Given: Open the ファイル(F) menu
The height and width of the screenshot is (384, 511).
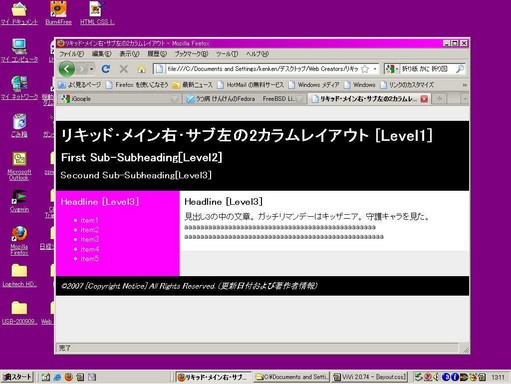Looking at the screenshot, I should pyautogui.click(x=71, y=54).
